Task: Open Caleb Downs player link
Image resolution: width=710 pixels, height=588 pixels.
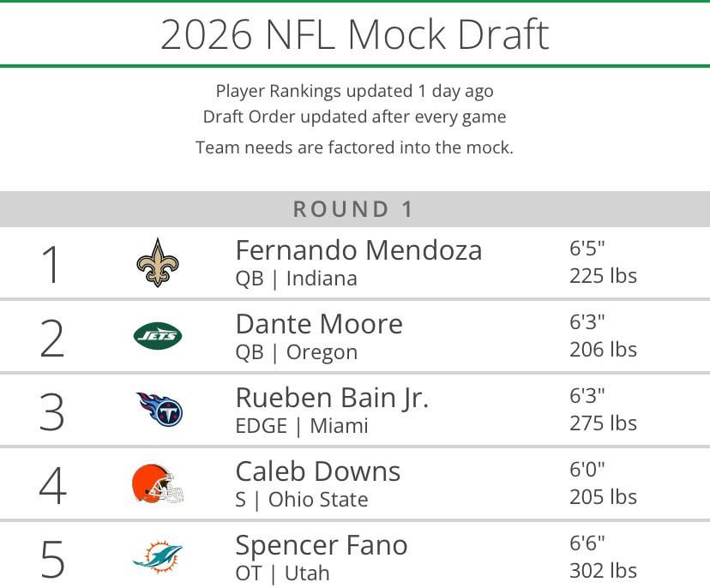Action: 318,471
